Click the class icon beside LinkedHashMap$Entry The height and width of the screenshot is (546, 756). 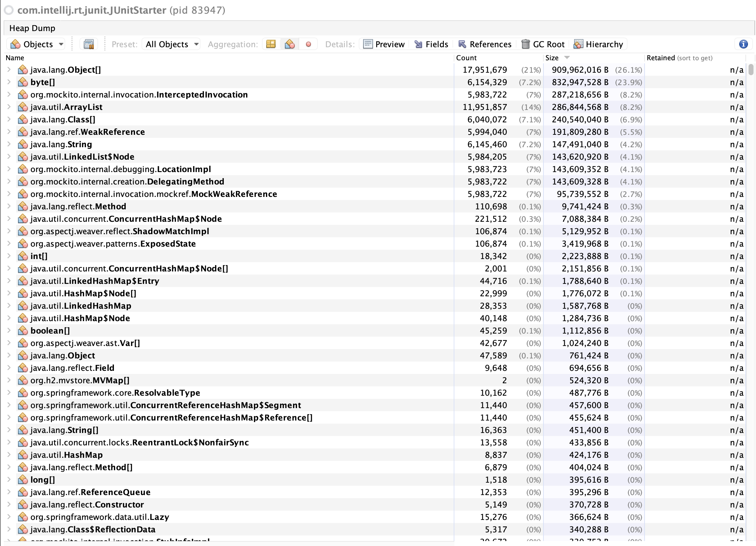click(x=23, y=281)
